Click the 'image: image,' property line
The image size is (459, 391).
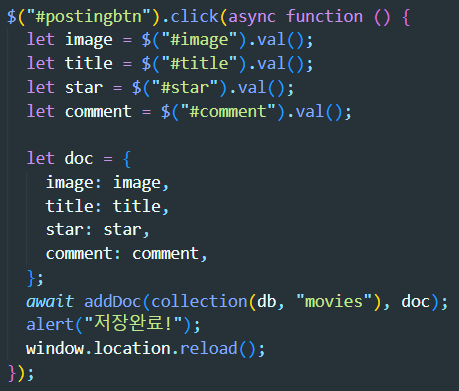(107, 182)
